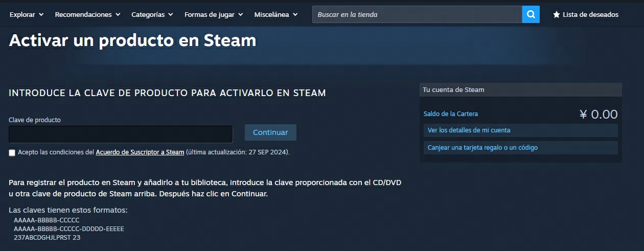Viewport: 644px width, 251px height.
Task: Click the chevron arrow next to Formas de jugar
Action: coord(240,15)
